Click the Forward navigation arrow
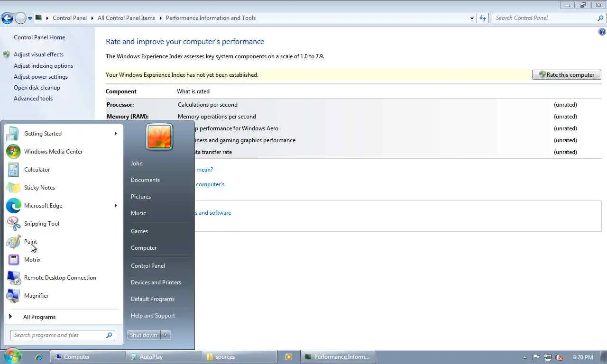This screenshot has width=607, height=364. [20, 18]
